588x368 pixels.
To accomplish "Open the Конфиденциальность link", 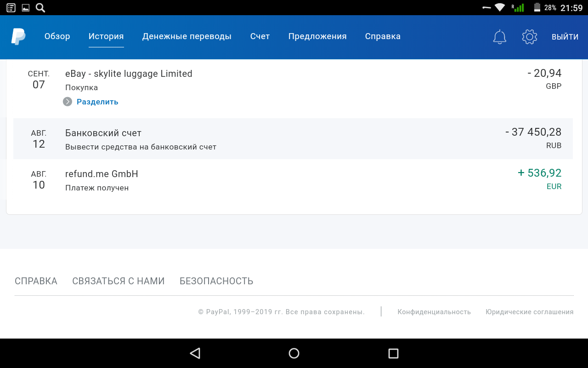I will point(434,312).
